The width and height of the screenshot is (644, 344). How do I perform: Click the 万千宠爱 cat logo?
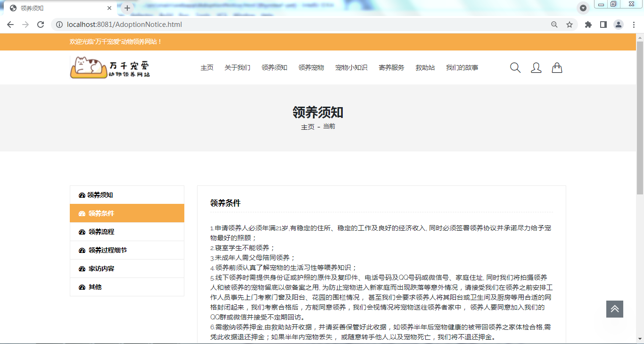tap(110, 67)
